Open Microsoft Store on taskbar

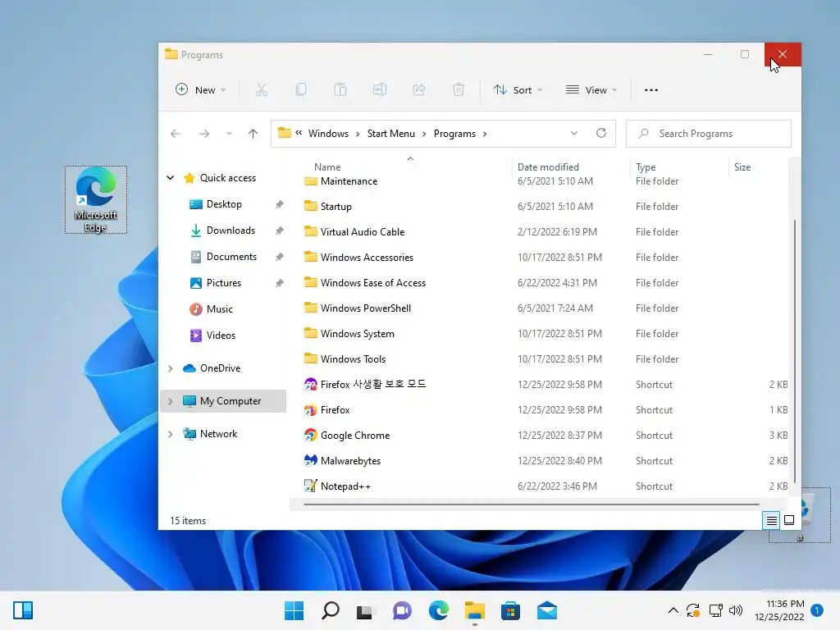click(x=510, y=610)
